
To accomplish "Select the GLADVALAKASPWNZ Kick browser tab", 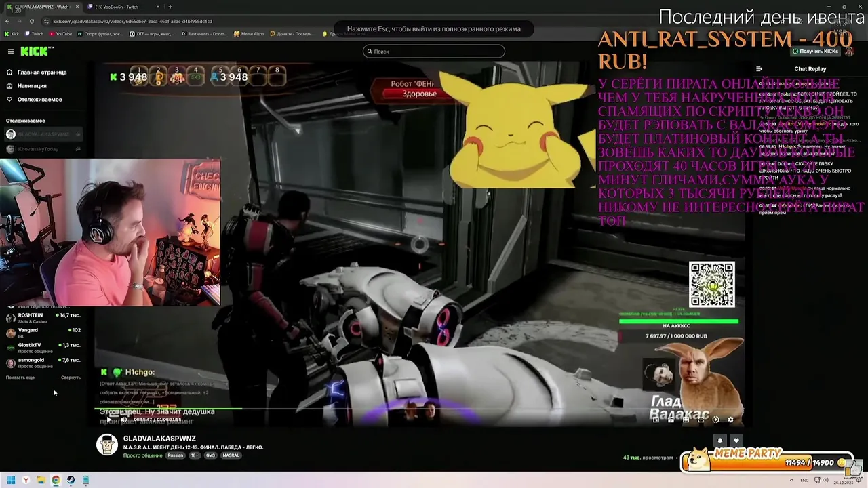I will pos(42,7).
